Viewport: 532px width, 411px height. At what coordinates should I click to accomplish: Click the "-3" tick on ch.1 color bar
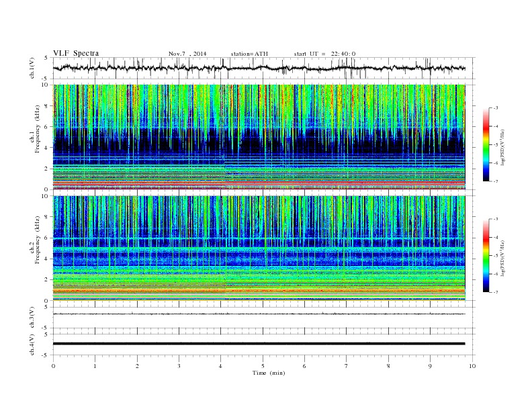point(495,108)
